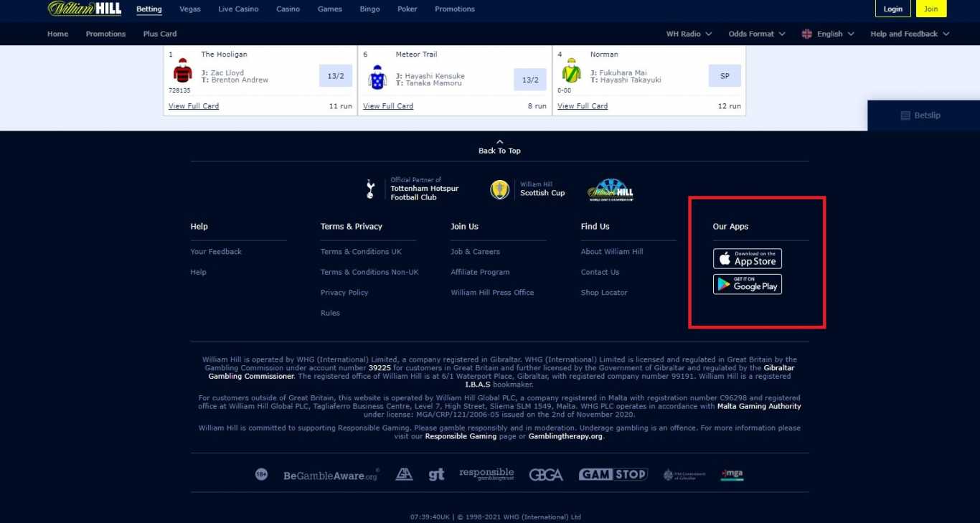Select 13/2 odds for Meteor Trail
The height and width of the screenshot is (523, 980).
[x=530, y=80]
